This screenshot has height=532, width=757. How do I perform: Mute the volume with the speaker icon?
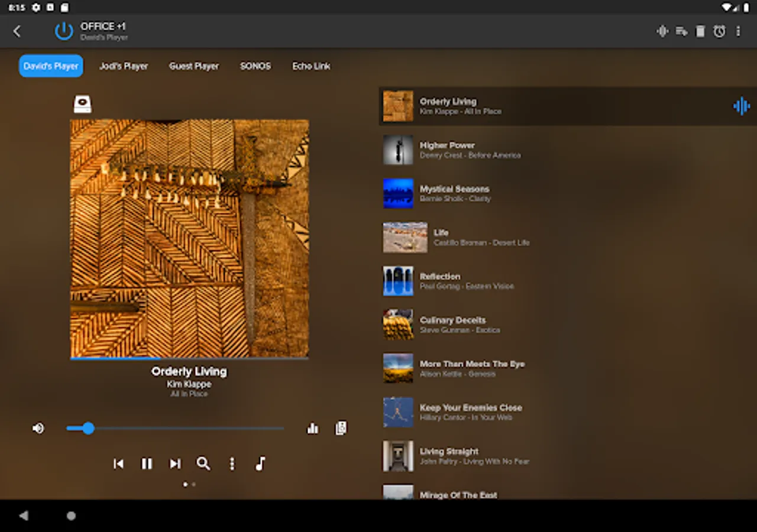pyautogui.click(x=38, y=429)
